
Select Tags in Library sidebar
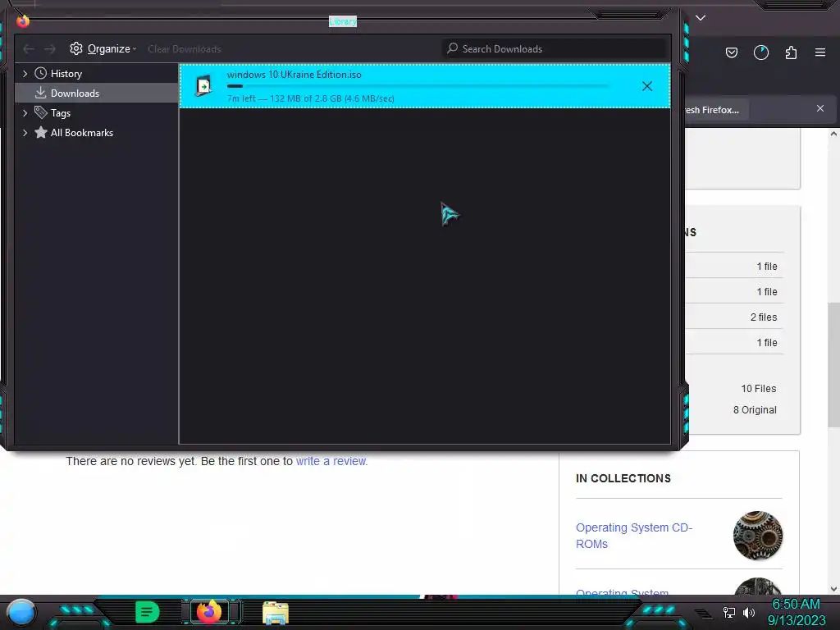tap(61, 113)
